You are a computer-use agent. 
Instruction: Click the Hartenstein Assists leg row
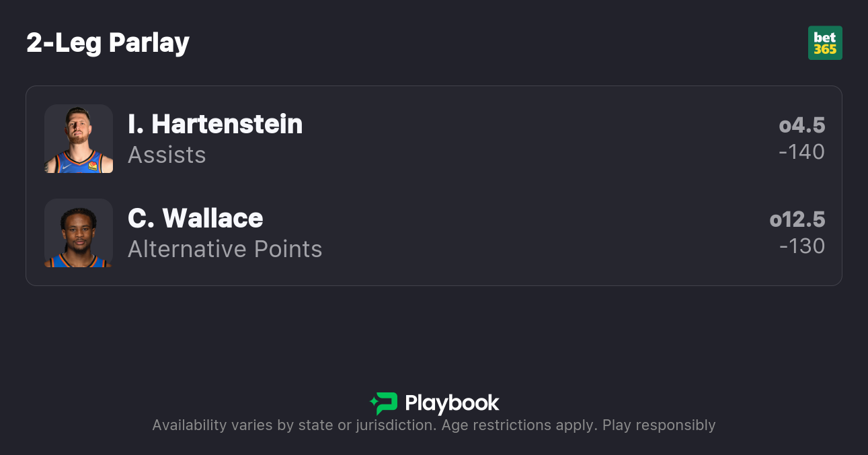click(471, 139)
